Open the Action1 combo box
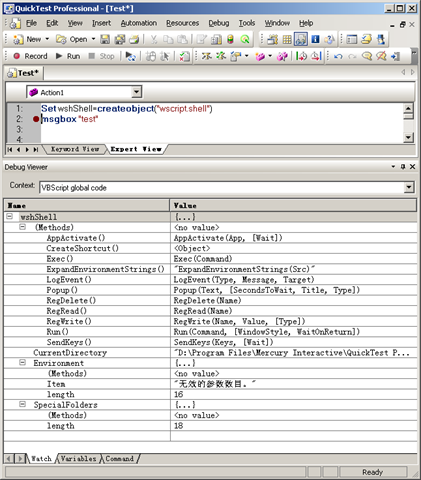Image resolution: width=421 pixels, height=480 pixels. 136,92
